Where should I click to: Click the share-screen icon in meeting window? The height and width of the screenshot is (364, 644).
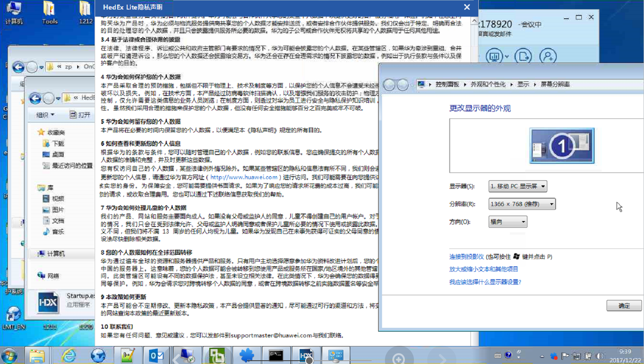pos(494,56)
